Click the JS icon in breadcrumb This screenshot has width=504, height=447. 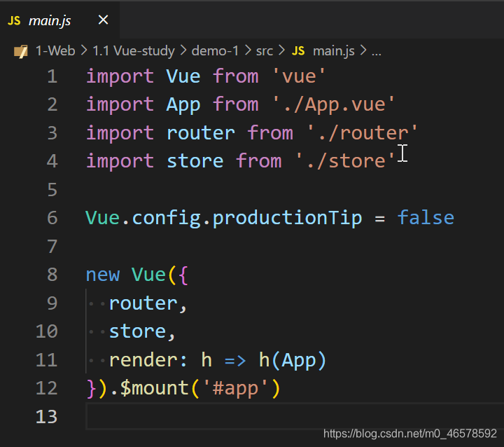point(298,51)
